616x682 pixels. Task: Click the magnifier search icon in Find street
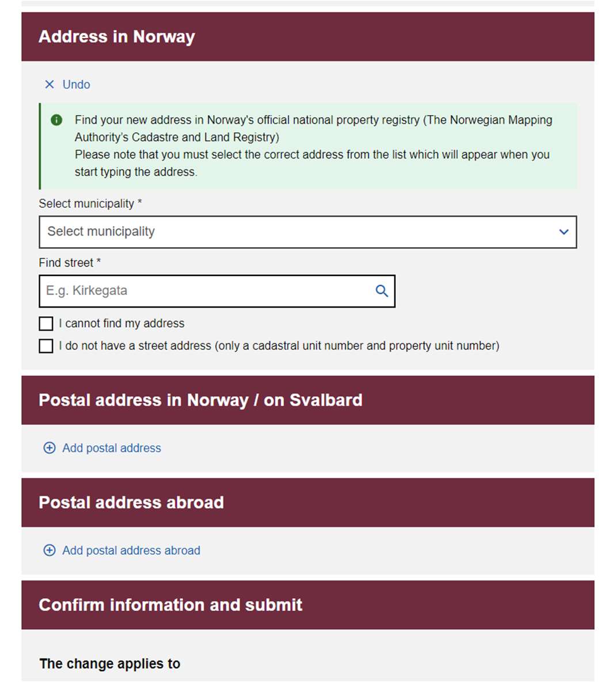click(382, 291)
